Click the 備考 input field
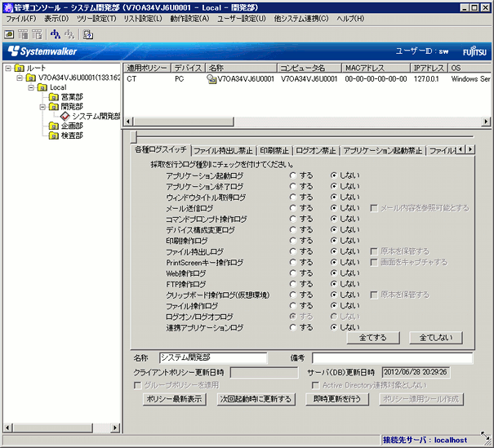 pyautogui.click(x=392, y=358)
